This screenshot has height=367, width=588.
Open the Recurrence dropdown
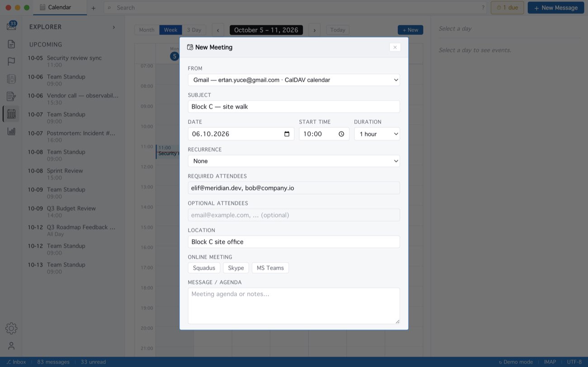[x=294, y=161]
